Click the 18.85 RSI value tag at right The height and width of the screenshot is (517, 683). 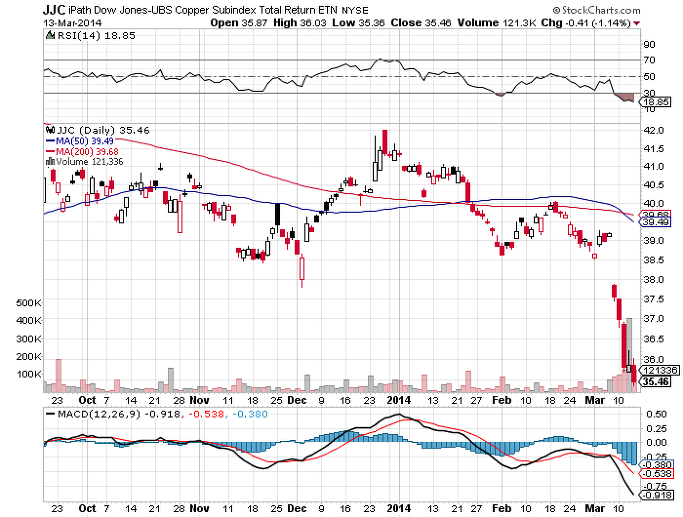(654, 102)
